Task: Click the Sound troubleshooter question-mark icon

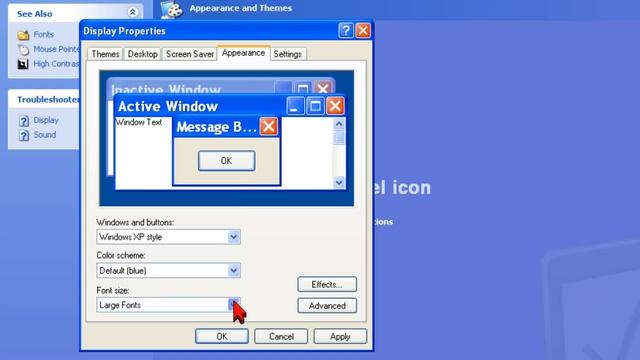Action: 24,136
